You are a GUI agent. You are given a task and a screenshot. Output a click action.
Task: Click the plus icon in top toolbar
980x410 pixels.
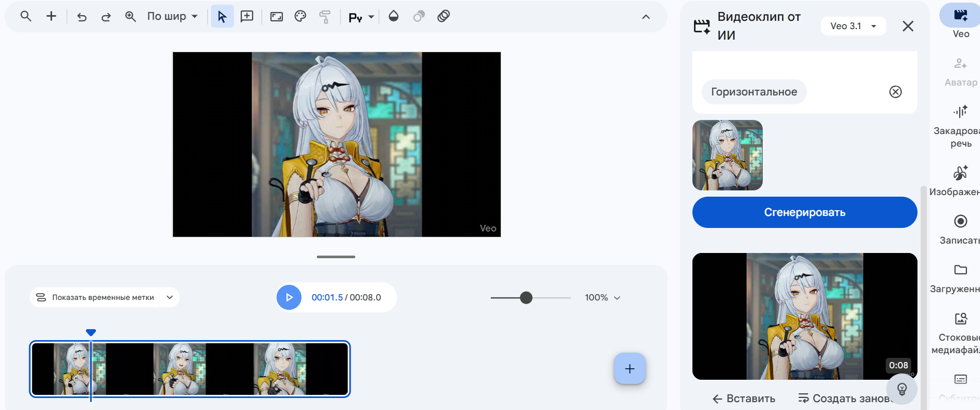click(x=51, y=16)
